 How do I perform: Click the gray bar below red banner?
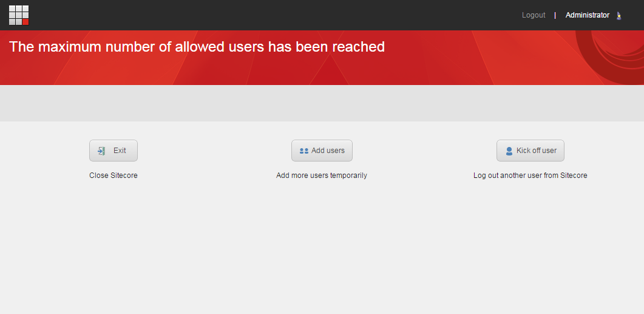(322, 103)
